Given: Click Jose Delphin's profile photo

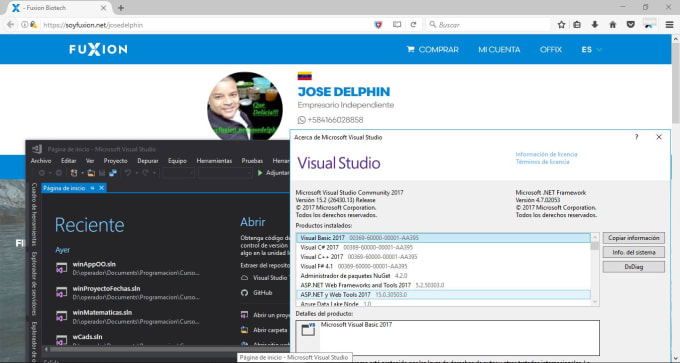Looking at the screenshot, I should click(245, 106).
